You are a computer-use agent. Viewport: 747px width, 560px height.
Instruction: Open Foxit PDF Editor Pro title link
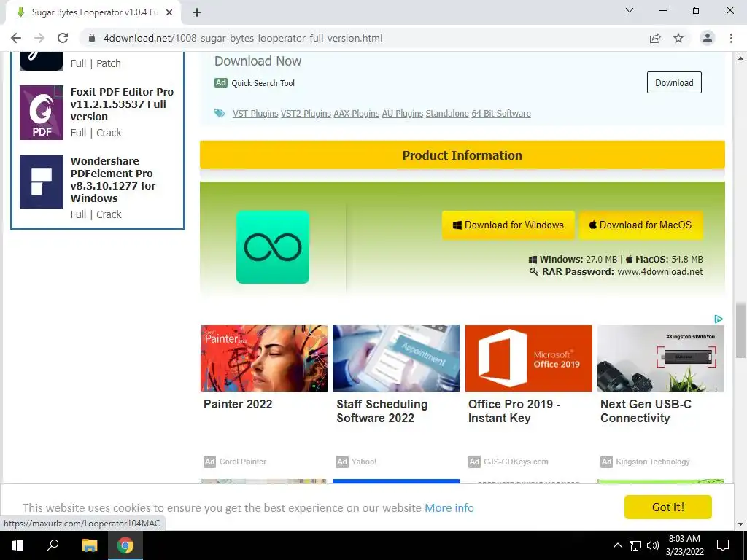pos(122,104)
